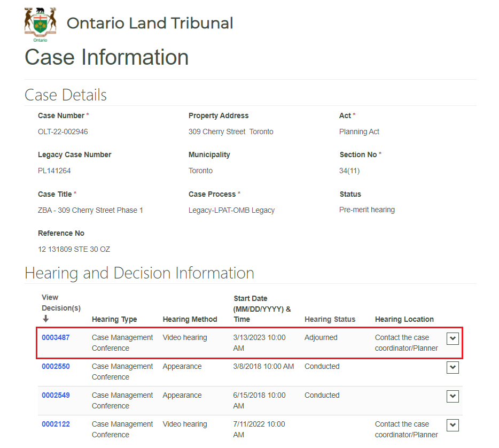Expand the 3/8/2018 hearing row chevron
This screenshot has height=448, width=499.
pyautogui.click(x=453, y=367)
